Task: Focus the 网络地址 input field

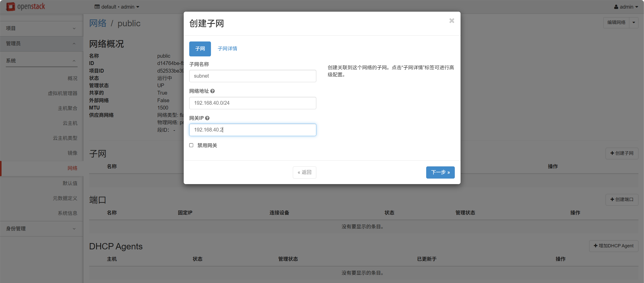Action: point(253,103)
